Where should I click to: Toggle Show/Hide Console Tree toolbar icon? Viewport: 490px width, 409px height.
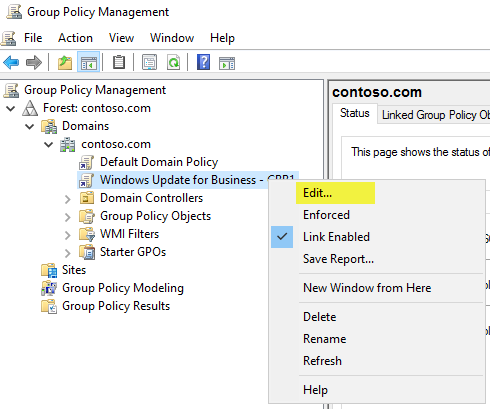pyautogui.click(x=89, y=62)
